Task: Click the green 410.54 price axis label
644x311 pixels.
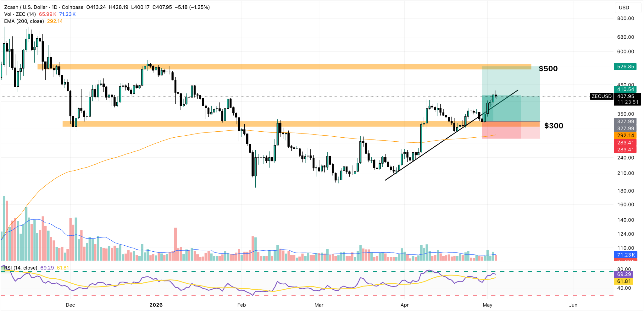Action: tap(625, 89)
